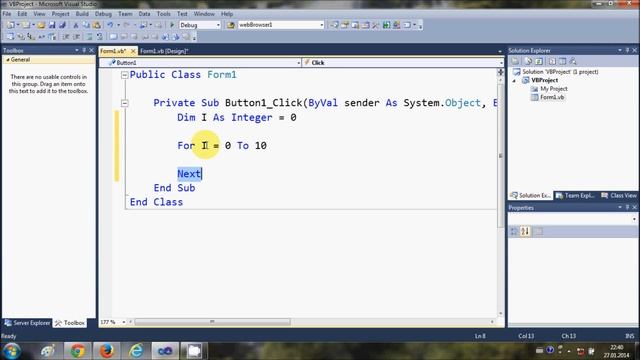Open the Tools menu

point(163,14)
